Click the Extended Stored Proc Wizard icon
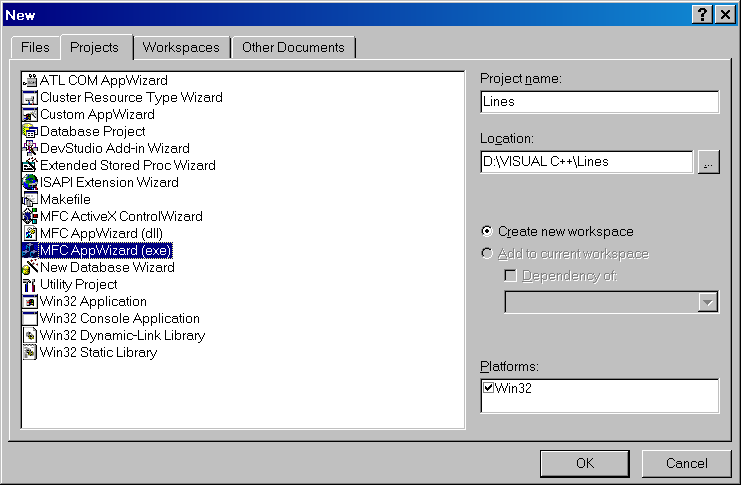Screen dimensions: 741x485 pos(30,165)
